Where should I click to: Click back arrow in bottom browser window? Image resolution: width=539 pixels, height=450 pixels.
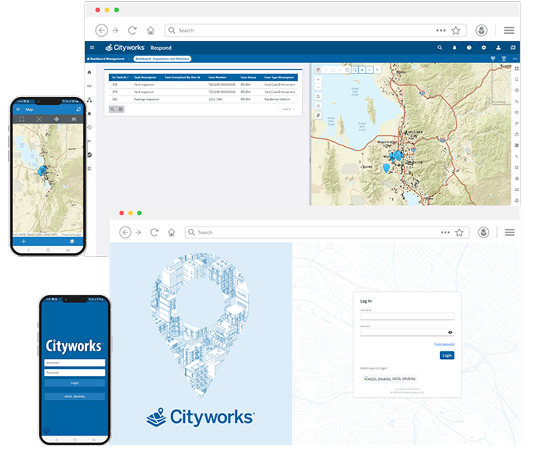pyautogui.click(x=125, y=232)
